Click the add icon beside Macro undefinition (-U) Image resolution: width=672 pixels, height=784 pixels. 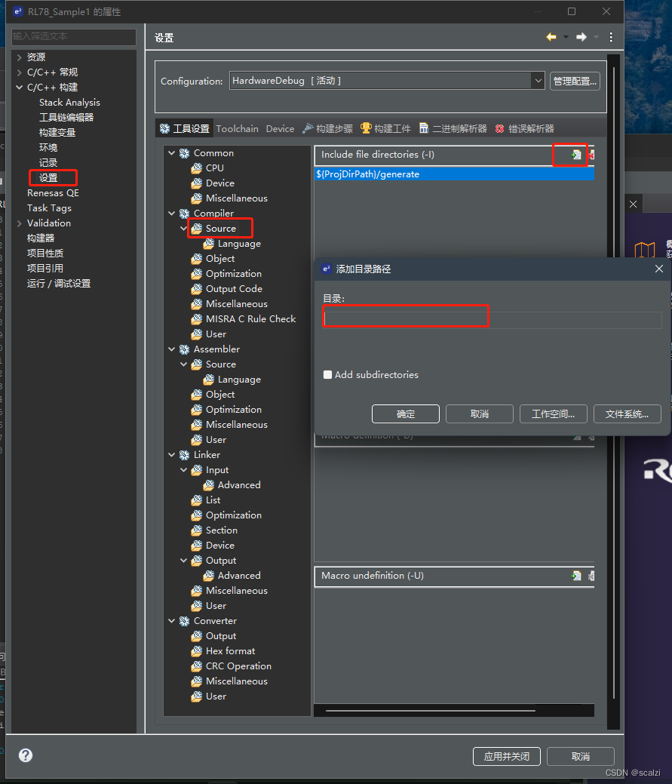[x=576, y=576]
